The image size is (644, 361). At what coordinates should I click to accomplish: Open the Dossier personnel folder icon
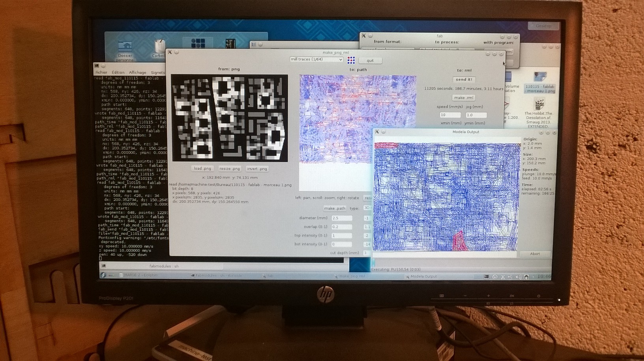125,47
